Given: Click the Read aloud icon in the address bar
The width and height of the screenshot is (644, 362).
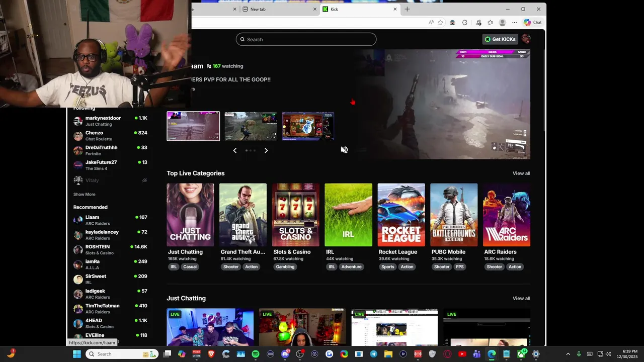Looking at the screenshot, I should (431, 23).
